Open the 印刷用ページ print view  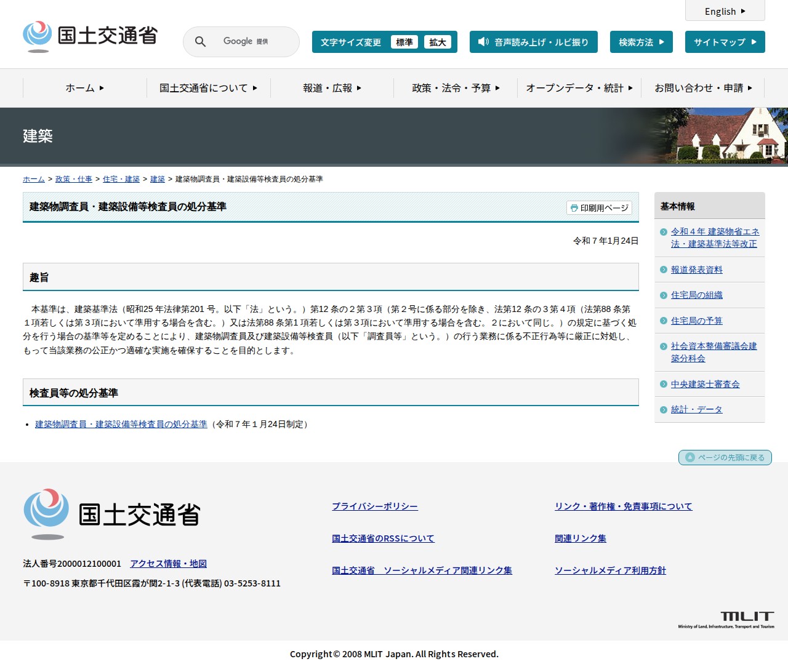pyautogui.click(x=599, y=208)
